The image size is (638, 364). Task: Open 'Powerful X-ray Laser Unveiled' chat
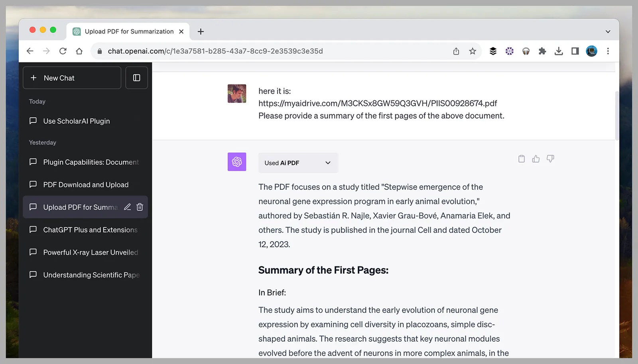pyautogui.click(x=91, y=252)
